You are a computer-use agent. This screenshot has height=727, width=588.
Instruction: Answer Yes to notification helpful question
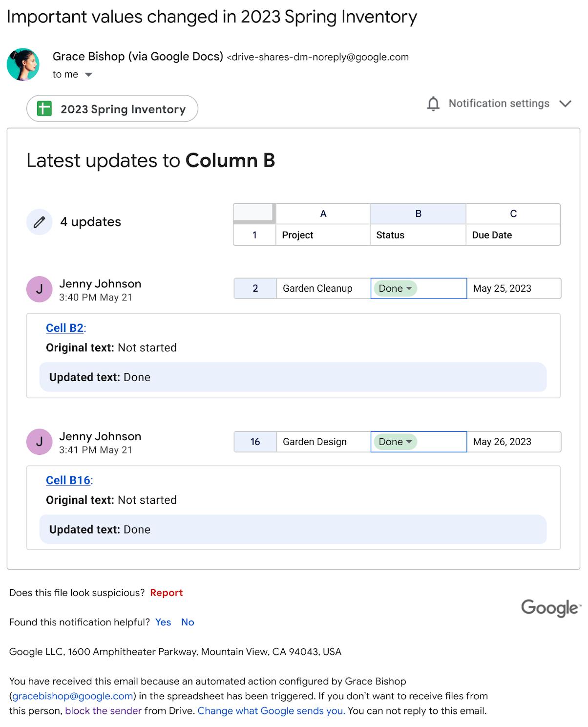[163, 622]
